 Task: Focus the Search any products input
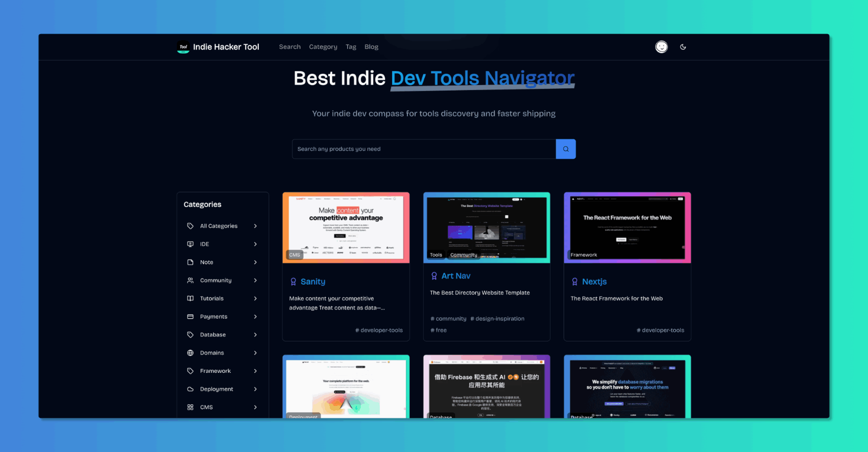click(424, 149)
